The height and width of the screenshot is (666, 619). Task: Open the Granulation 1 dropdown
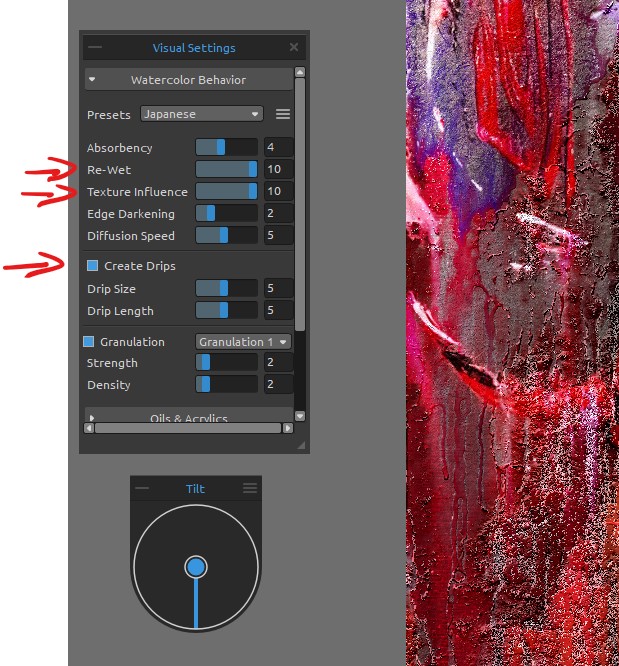click(243, 341)
